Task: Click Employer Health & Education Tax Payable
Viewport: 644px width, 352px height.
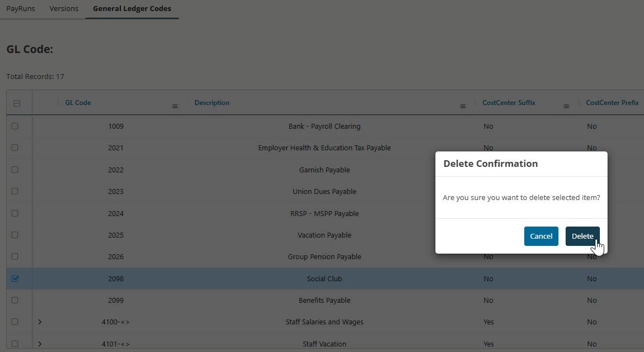Action: [324, 148]
